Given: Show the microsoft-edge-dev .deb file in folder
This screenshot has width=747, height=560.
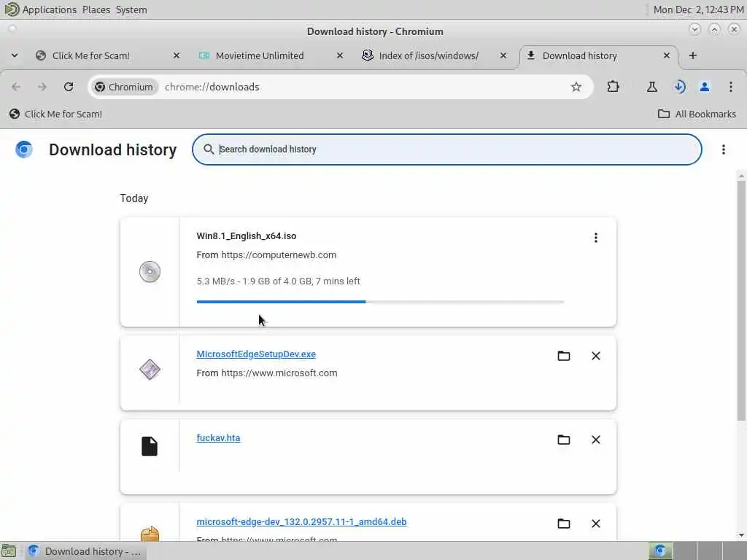Looking at the screenshot, I should (564, 524).
